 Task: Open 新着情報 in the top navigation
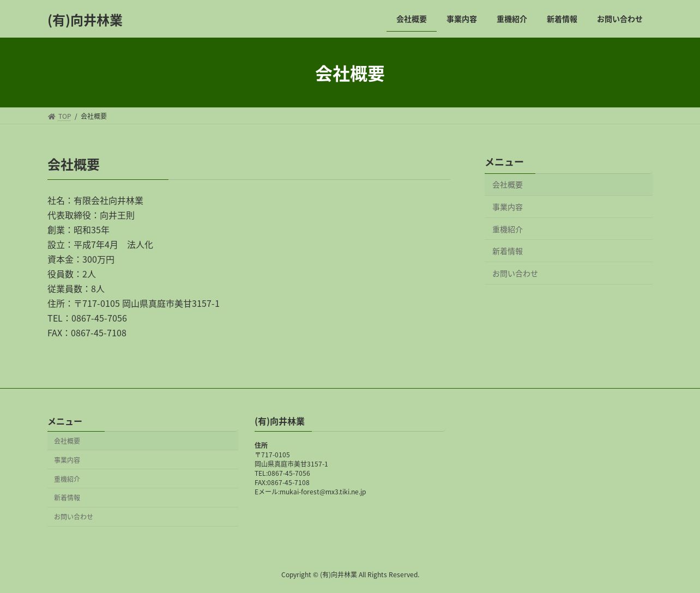coord(562,19)
